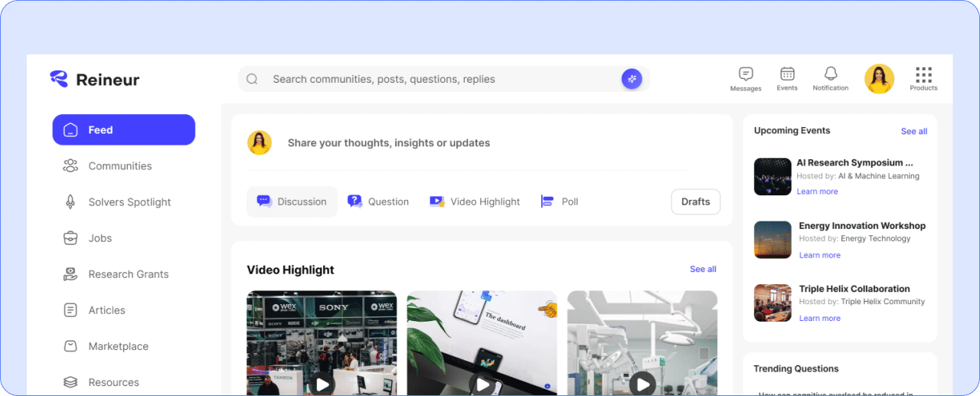Focus the search communities input field
This screenshot has height=396, width=980.
[x=444, y=79]
